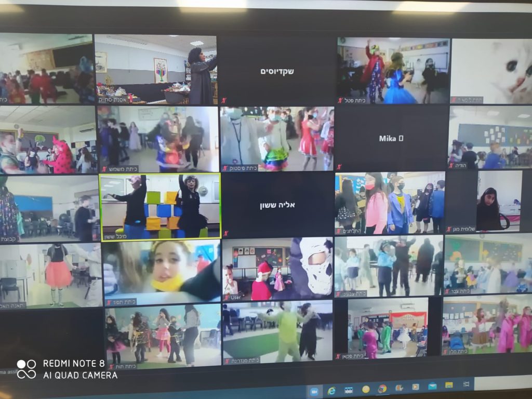Click muted mic icon beside כיתת צבעוני

point(339,294)
